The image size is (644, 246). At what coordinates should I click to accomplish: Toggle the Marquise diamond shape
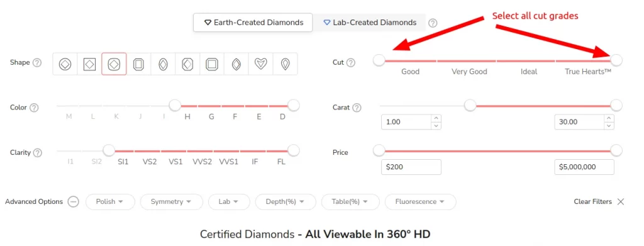coord(236,64)
